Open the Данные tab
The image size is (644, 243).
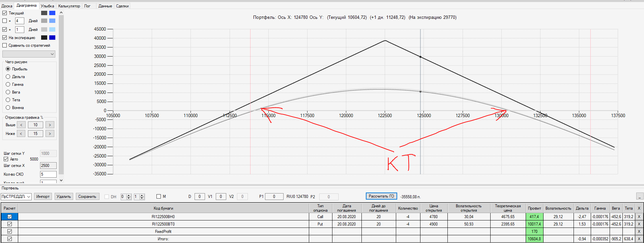105,6
